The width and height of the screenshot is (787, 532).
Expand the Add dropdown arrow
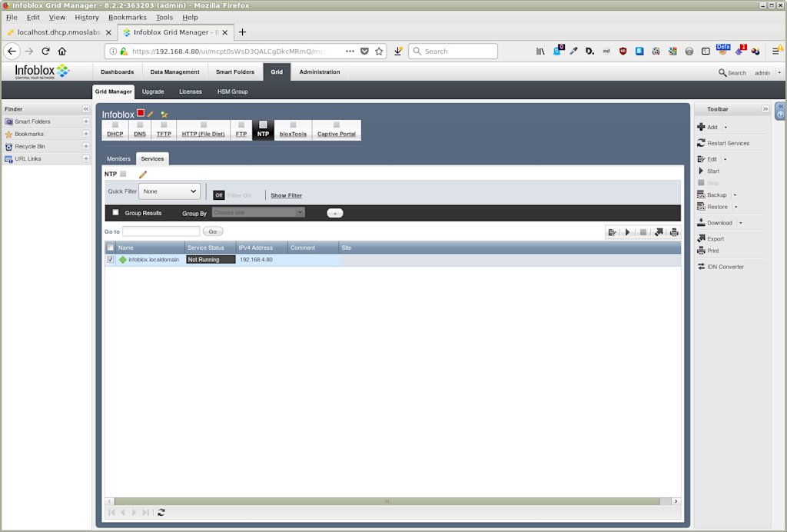coord(726,128)
